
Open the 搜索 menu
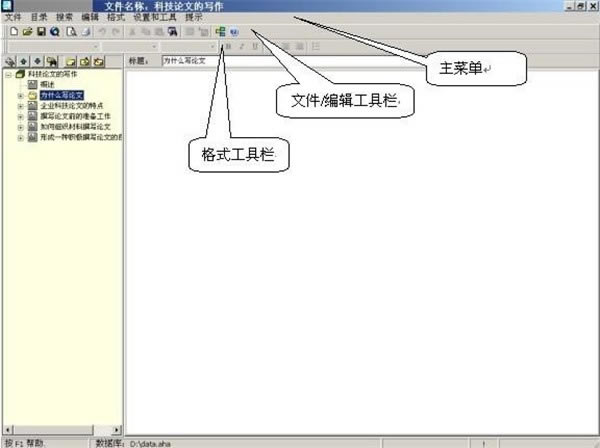64,17
